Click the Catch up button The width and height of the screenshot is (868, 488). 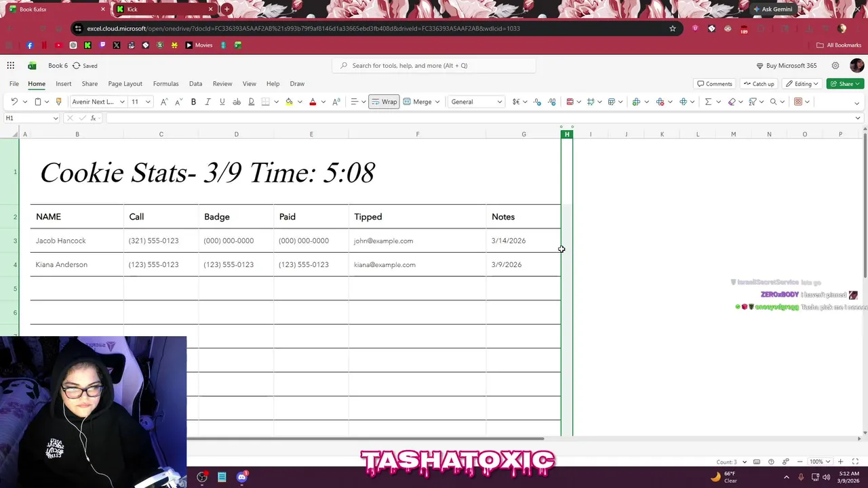click(x=757, y=84)
